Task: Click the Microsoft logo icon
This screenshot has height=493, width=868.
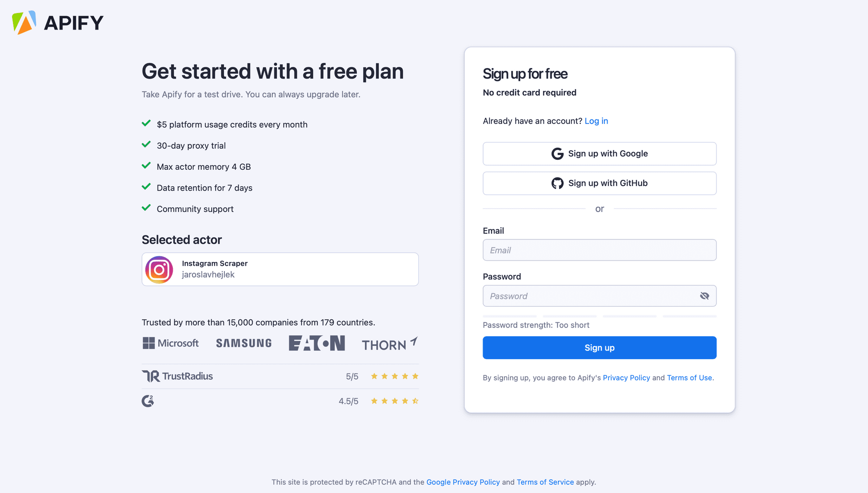Action: point(148,343)
